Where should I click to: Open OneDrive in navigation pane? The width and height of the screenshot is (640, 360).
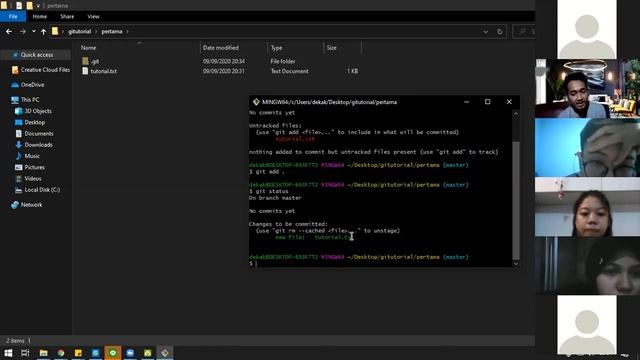pyautogui.click(x=32, y=85)
